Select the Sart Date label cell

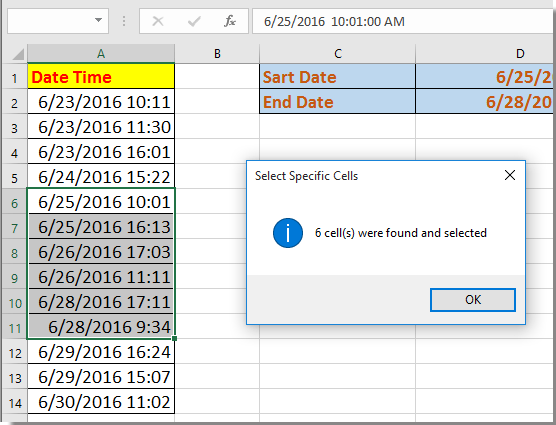click(x=337, y=76)
